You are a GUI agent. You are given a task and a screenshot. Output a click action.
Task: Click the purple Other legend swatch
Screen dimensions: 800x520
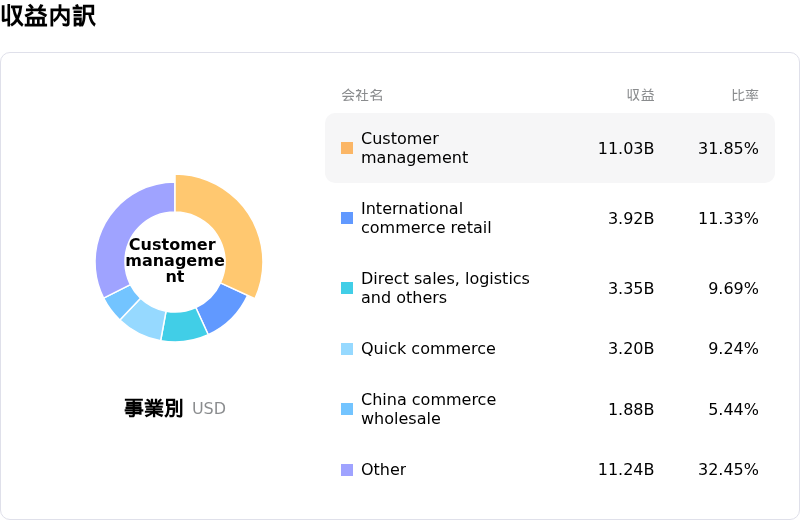click(347, 469)
